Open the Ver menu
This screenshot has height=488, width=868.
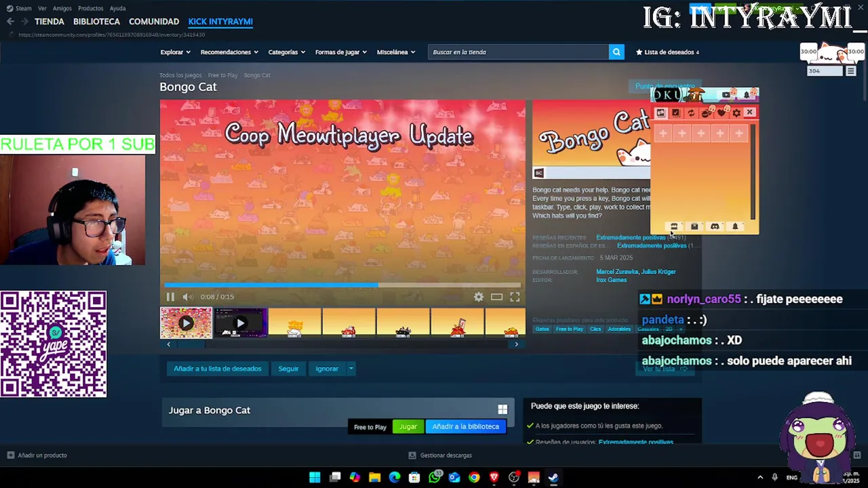[42, 8]
